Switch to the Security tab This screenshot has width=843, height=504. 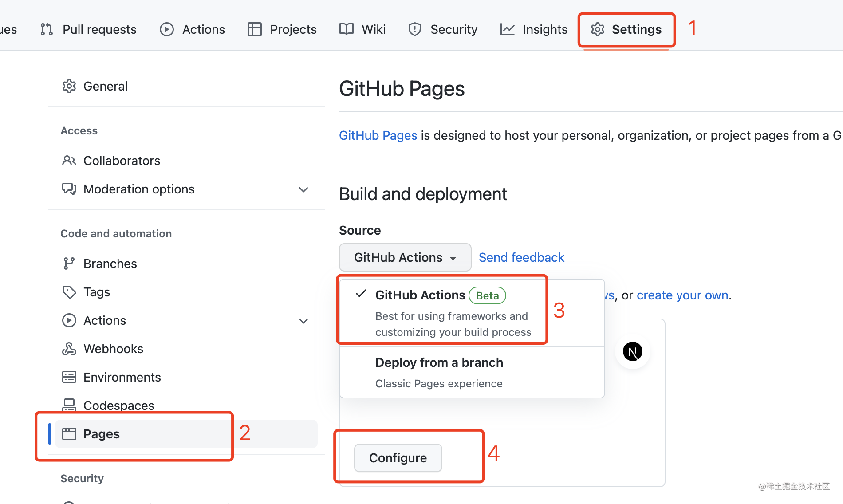[x=443, y=29]
